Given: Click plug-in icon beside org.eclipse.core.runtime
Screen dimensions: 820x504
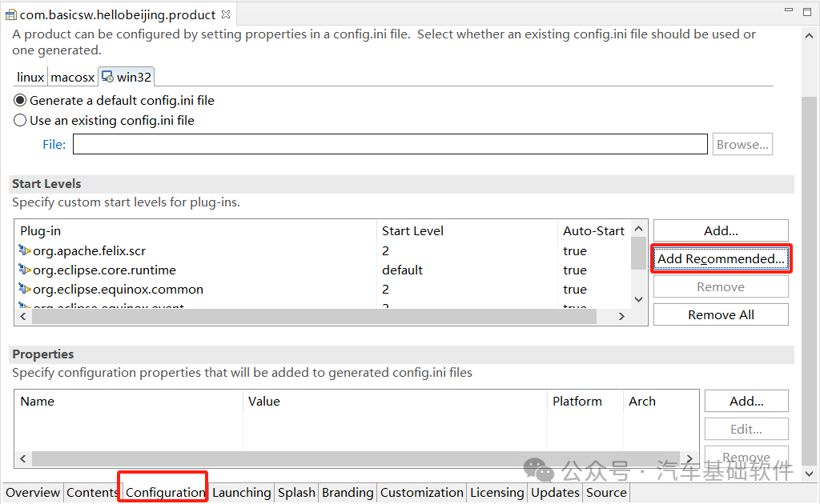Looking at the screenshot, I should (24, 270).
